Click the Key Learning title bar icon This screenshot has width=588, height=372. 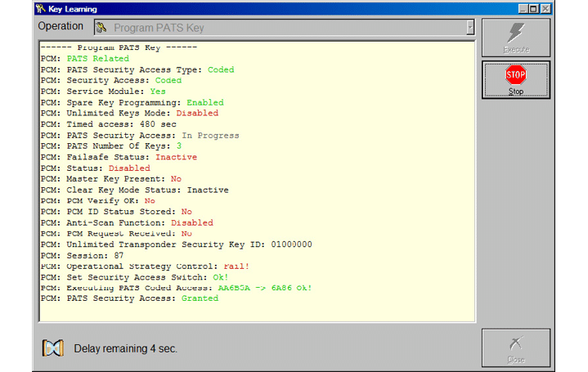coord(40,8)
